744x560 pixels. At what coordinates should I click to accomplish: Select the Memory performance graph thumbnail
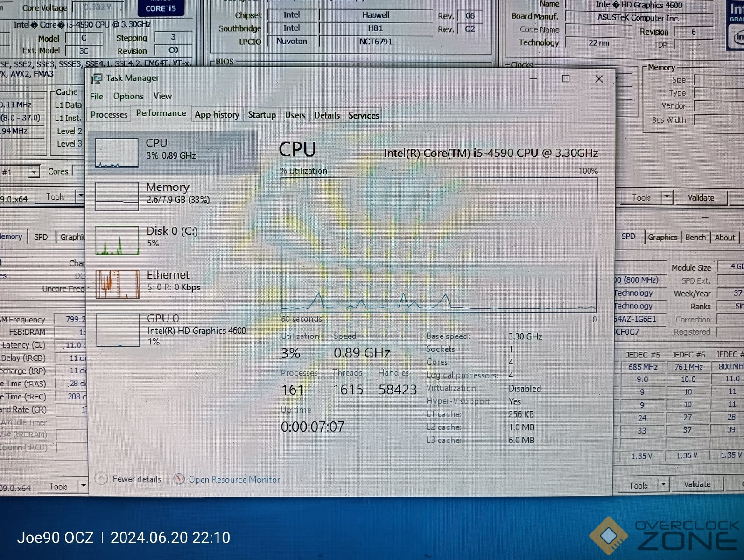coord(117,196)
